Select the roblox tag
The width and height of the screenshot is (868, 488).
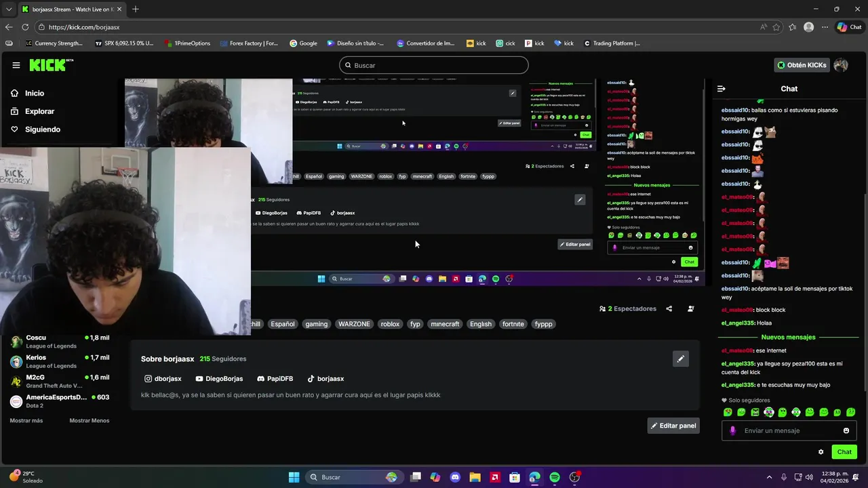coord(390,324)
